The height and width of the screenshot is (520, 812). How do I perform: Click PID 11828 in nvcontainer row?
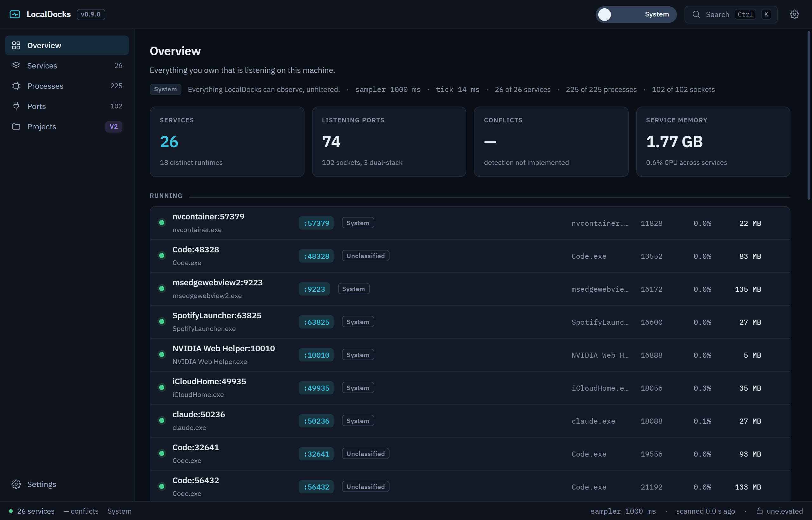(651, 223)
